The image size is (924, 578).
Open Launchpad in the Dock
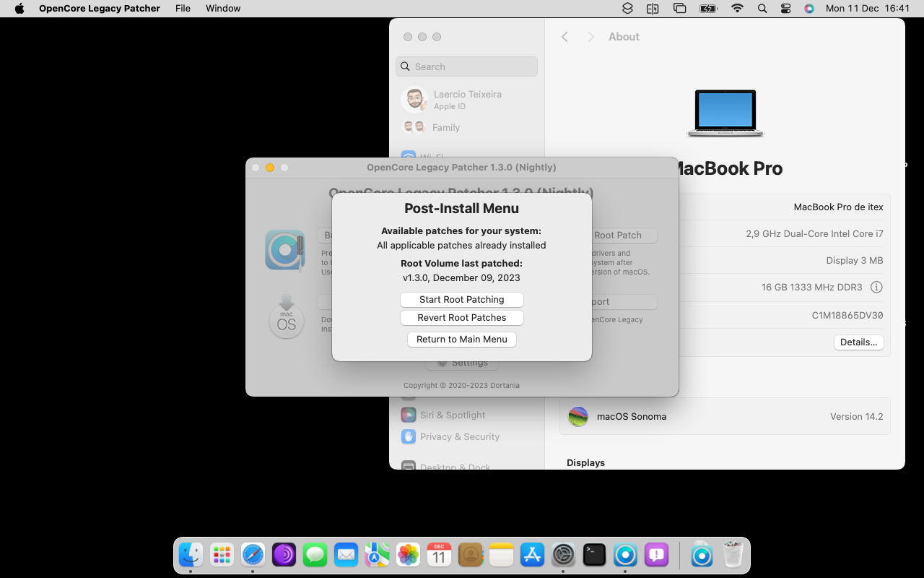click(222, 555)
